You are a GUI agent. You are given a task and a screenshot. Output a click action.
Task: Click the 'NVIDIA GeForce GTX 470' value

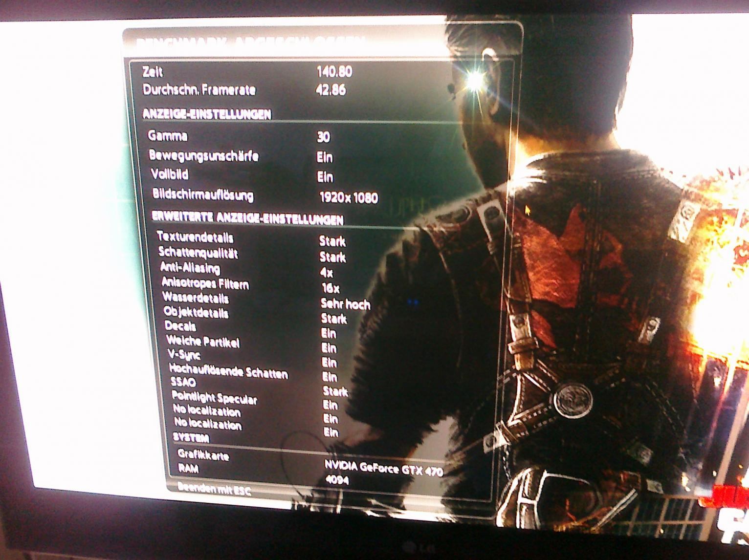coord(384,469)
